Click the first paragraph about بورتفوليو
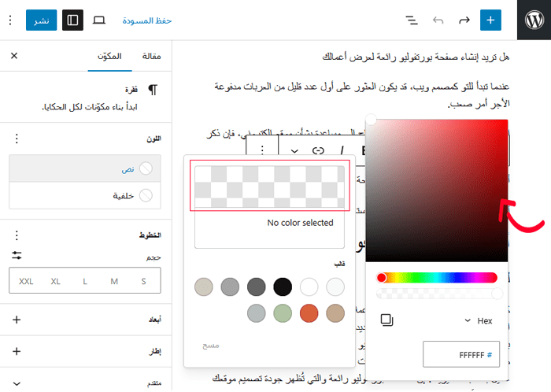The width and height of the screenshot is (551, 392). point(416,57)
